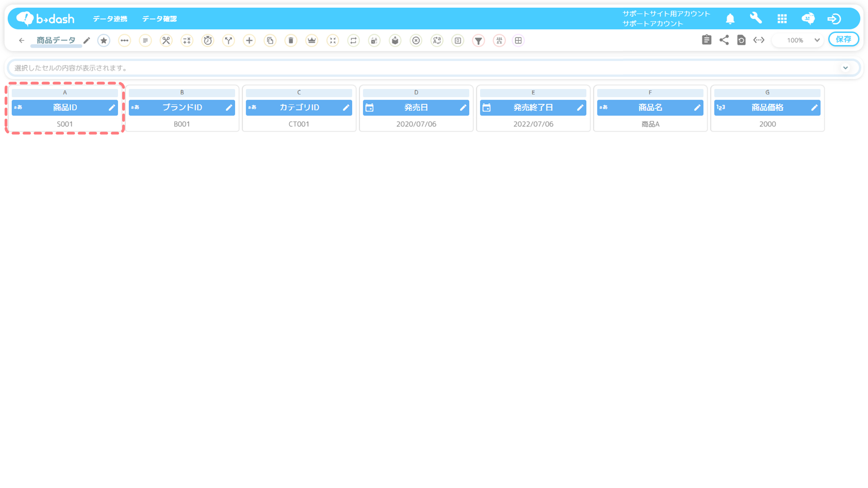Screen dimensions: 868x488
Task: Edit the 商品価格 column with its pencil
Action: pos(814,107)
